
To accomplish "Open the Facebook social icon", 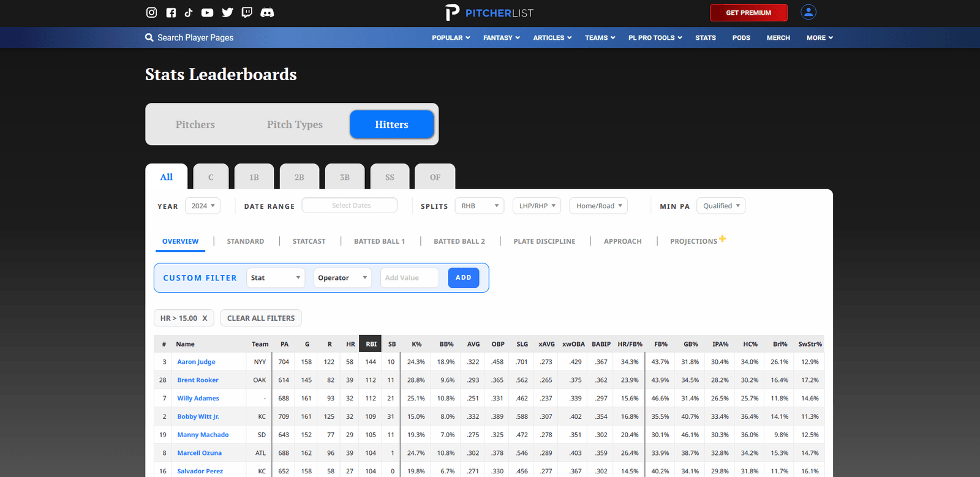I will pyautogui.click(x=171, y=12).
